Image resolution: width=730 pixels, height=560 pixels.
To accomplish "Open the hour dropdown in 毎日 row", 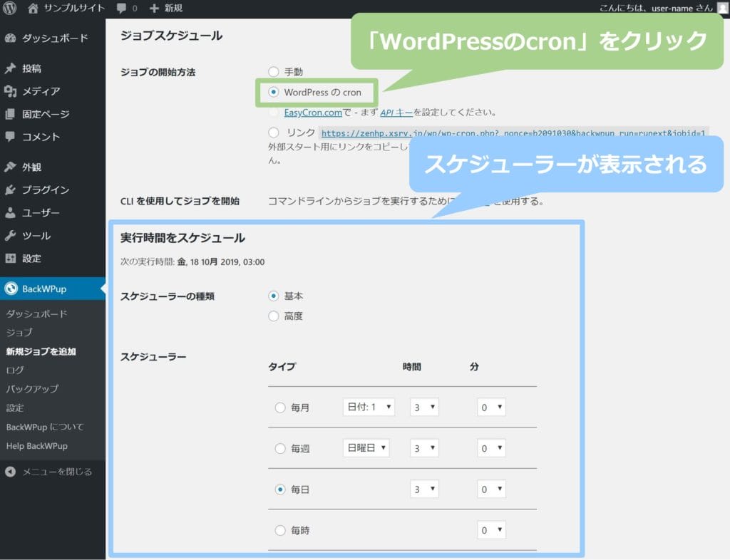I will pos(424,490).
